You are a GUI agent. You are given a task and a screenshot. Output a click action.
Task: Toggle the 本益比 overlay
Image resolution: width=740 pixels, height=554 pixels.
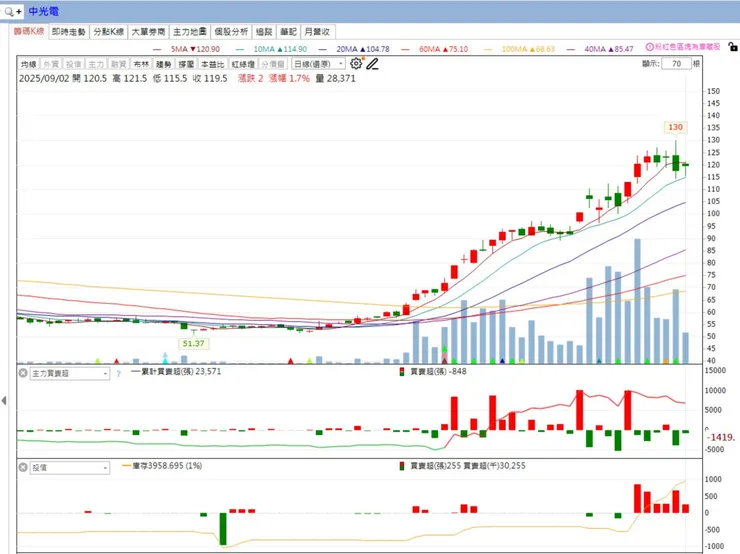212,64
